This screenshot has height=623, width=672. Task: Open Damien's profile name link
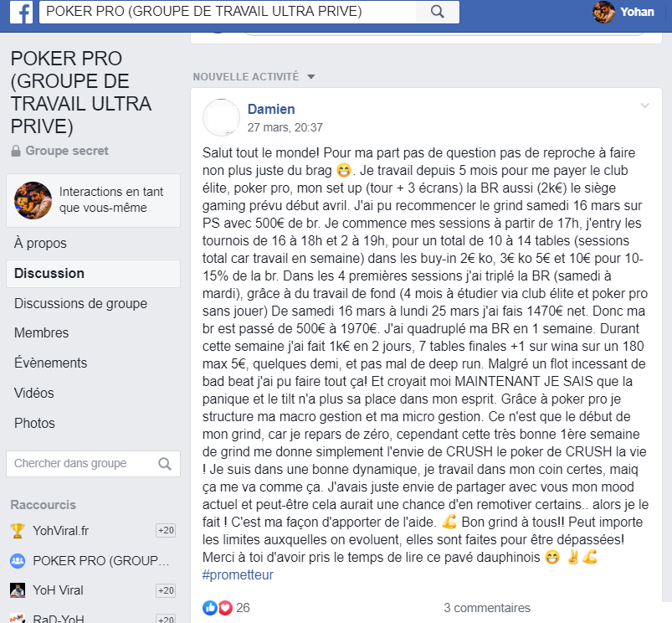(x=271, y=110)
